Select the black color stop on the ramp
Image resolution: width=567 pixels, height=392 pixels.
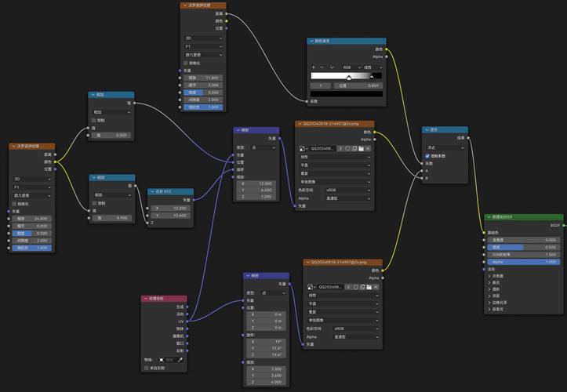coord(372,77)
